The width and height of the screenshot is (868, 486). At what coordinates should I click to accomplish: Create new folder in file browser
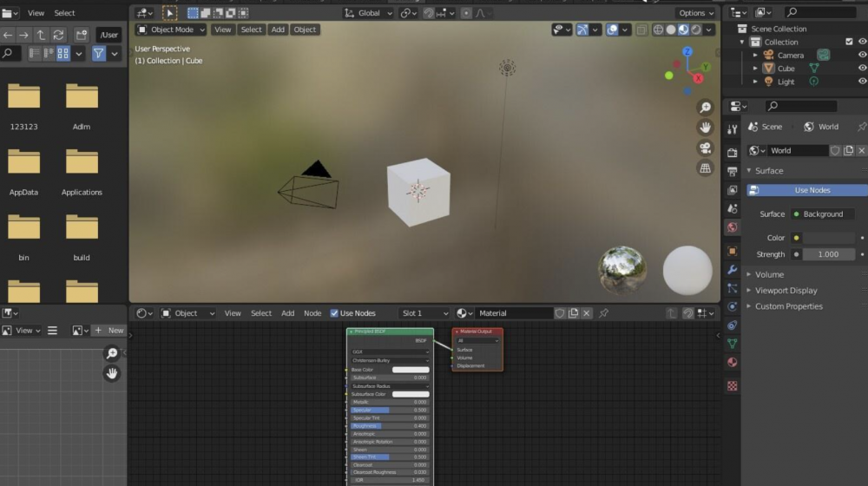pos(82,35)
